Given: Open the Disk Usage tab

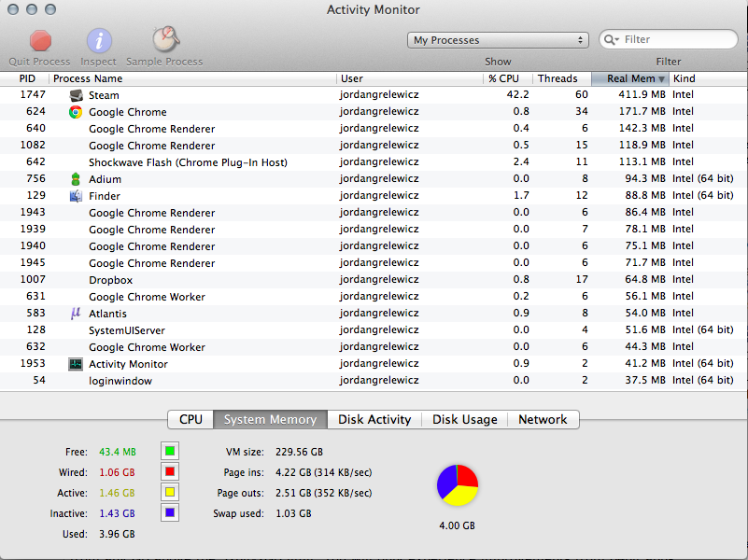Looking at the screenshot, I should point(465,419).
